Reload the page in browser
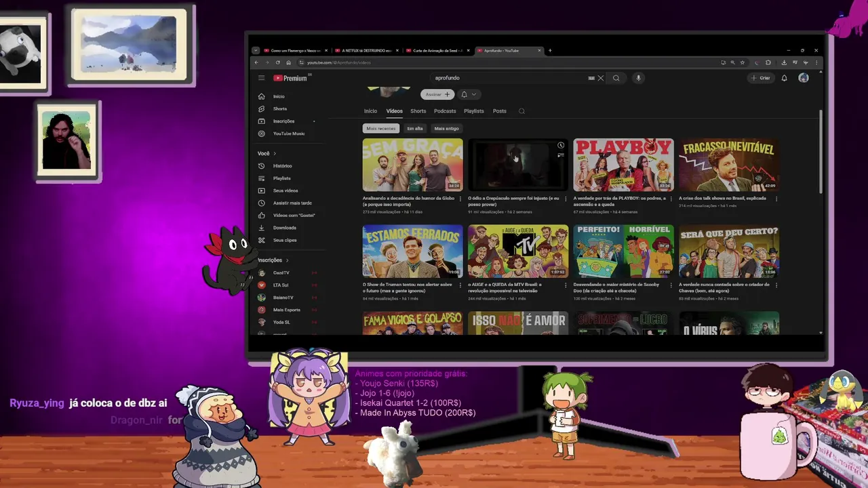 (x=277, y=62)
